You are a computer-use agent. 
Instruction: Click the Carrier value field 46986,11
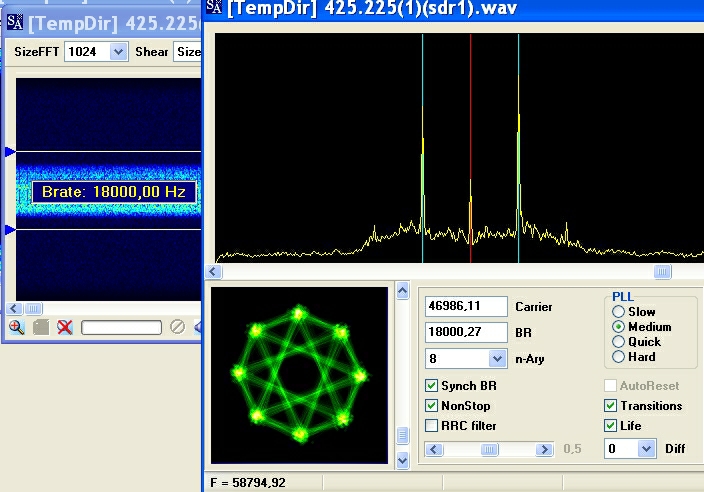click(466, 306)
